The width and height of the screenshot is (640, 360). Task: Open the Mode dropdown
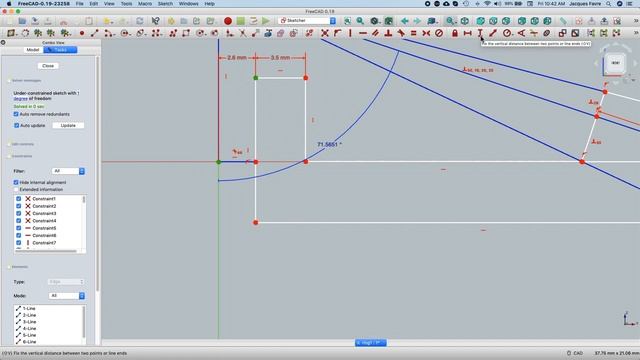coord(67,296)
